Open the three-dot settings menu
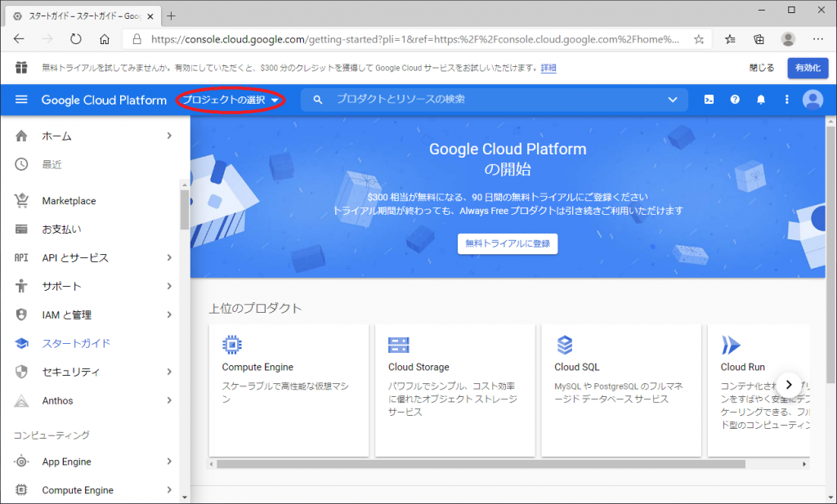Viewport: 837px width, 504px height. point(787,100)
